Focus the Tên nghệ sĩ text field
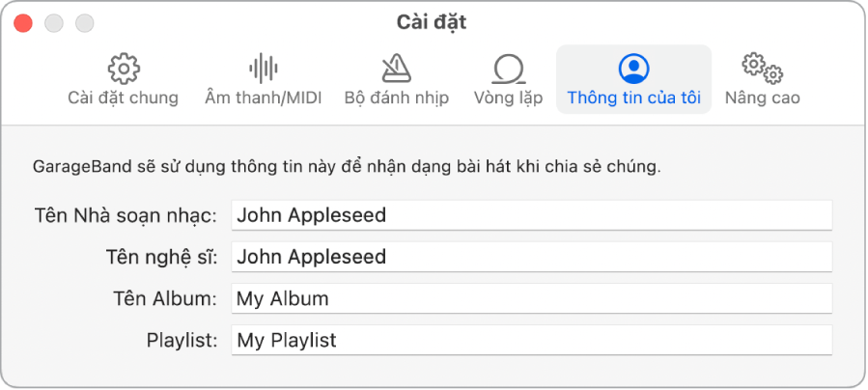The width and height of the screenshot is (868, 390). 531,257
